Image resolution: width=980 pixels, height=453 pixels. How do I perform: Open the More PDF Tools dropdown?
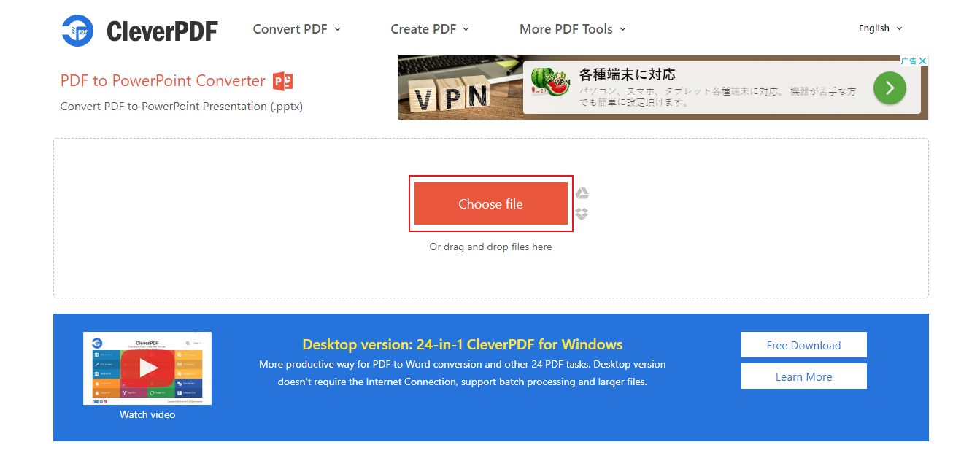tap(573, 29)
